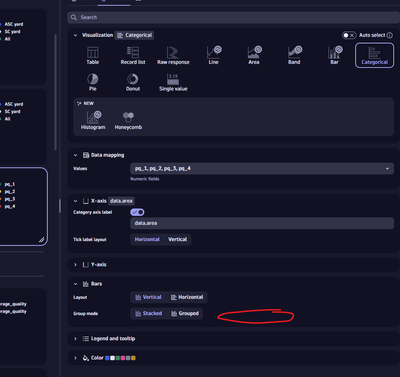Toggle the Auto select switch
Viewport: 400px width, 377px height.
[x=349, y=35]
